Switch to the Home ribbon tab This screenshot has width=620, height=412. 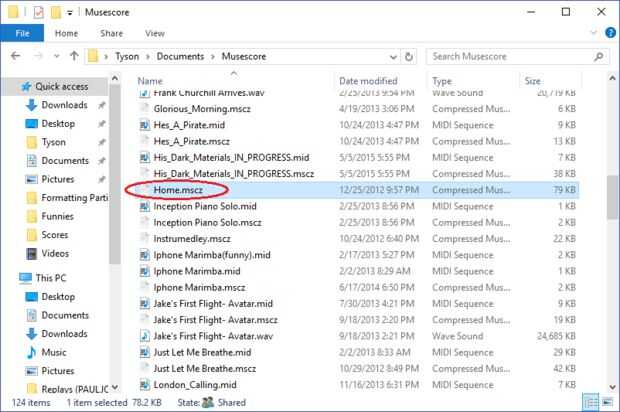tap(66, 33)
